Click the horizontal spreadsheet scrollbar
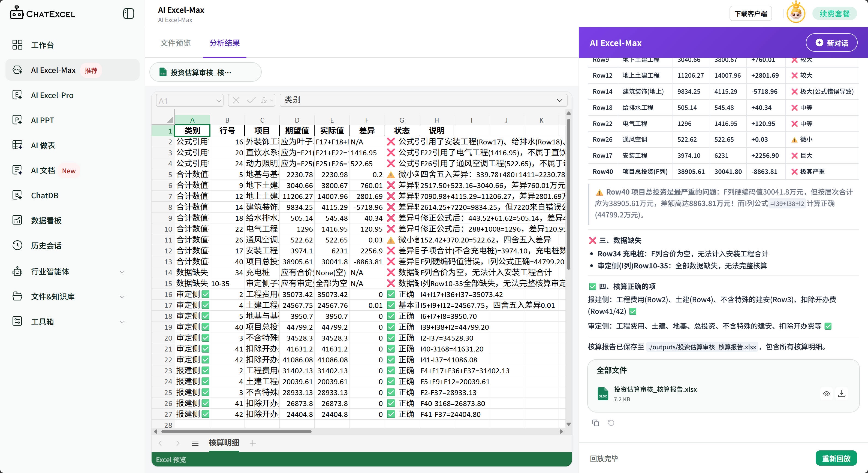This screenshot has height=473, width=868. click(236, 431)
